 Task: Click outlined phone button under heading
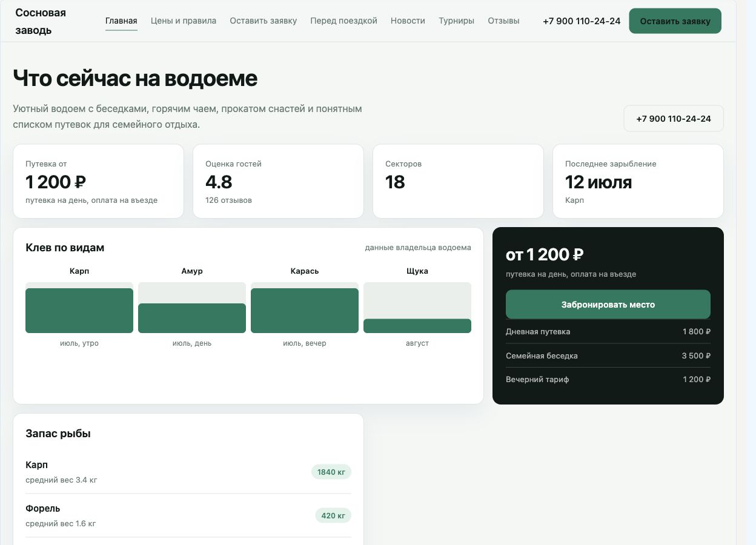(x=674, y=119)
